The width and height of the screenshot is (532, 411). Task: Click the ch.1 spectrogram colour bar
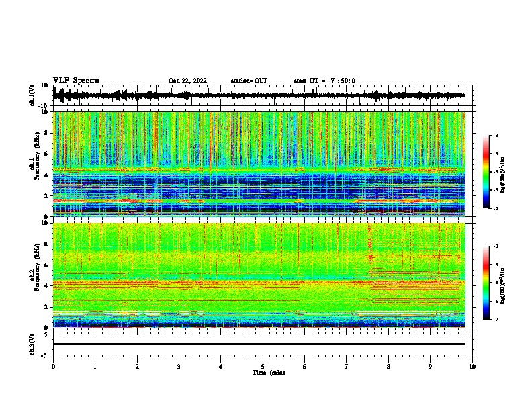(486, 171)
